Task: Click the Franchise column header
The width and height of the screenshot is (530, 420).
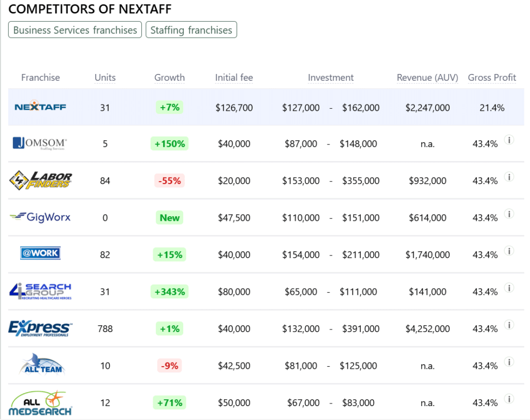Action: (40, 78)
